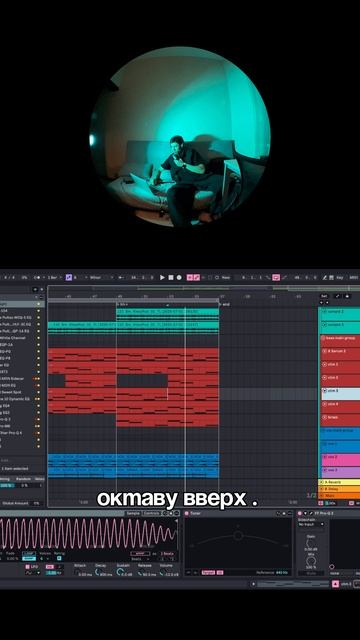
Task: Open the Minor scale dropdown
Action: [x=100, y=277]
